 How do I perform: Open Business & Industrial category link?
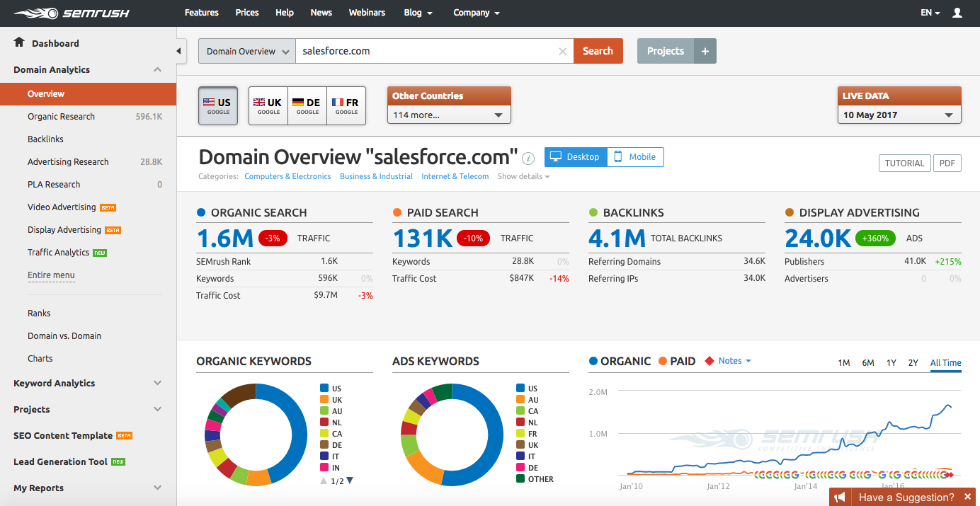point(376,176)
